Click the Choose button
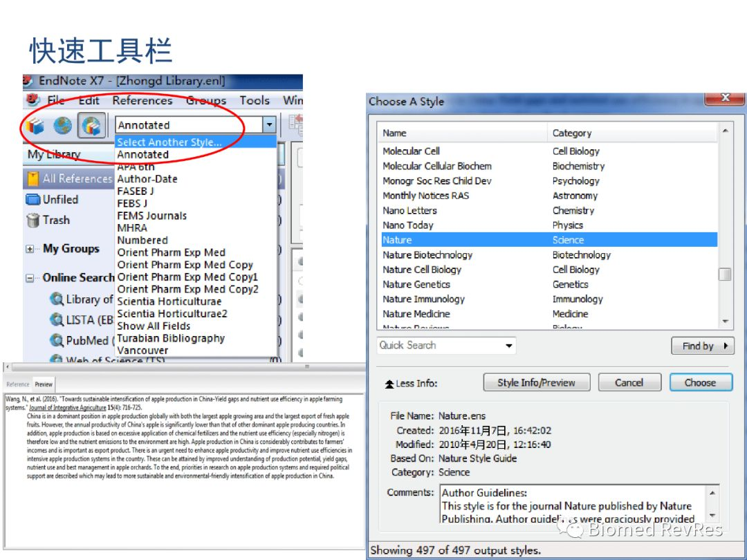Image resolution: width=747 pixels, height=560 pixels. 700,382
